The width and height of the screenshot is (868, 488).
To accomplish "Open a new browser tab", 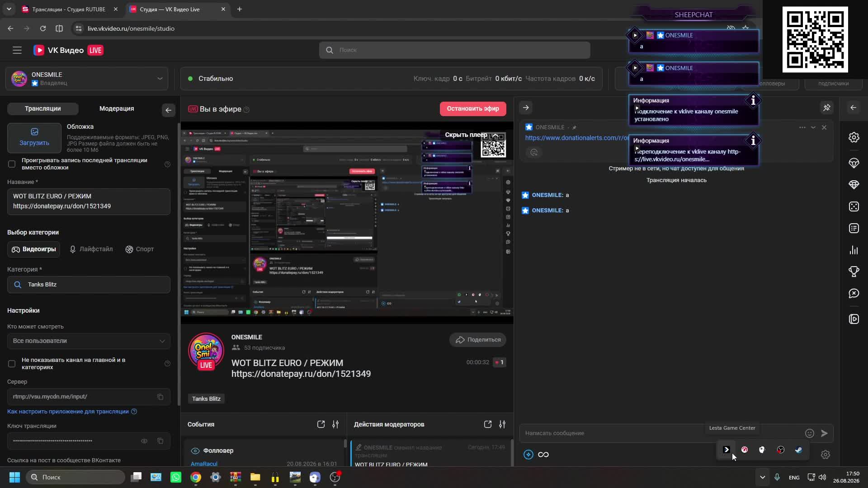I will click(x=240, y=9).
